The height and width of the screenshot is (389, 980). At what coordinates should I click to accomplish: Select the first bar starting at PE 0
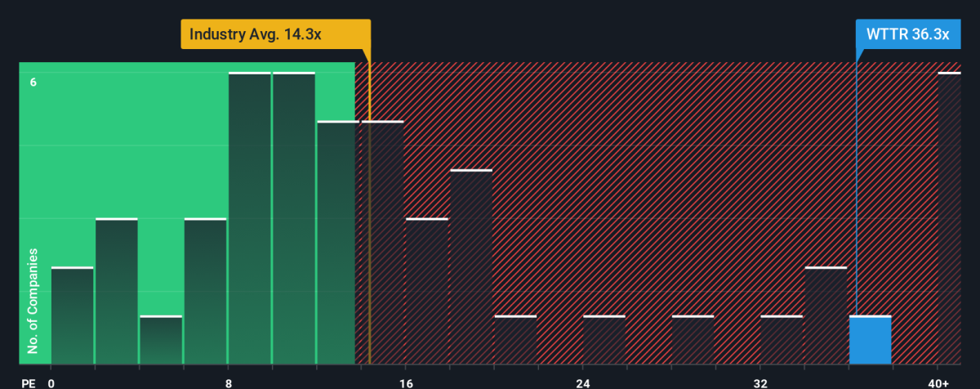click(x=72, y=315)
